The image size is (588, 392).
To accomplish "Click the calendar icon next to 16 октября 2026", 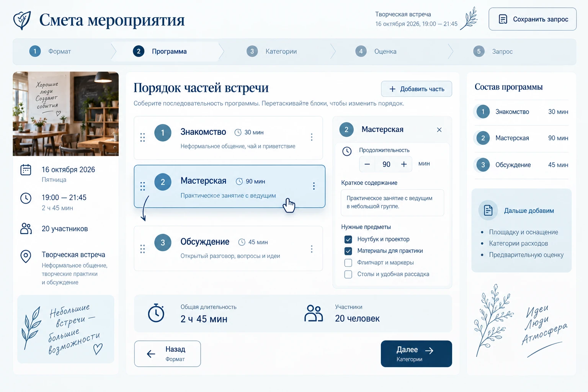I will pyautogui.click(x=26, y=170).
